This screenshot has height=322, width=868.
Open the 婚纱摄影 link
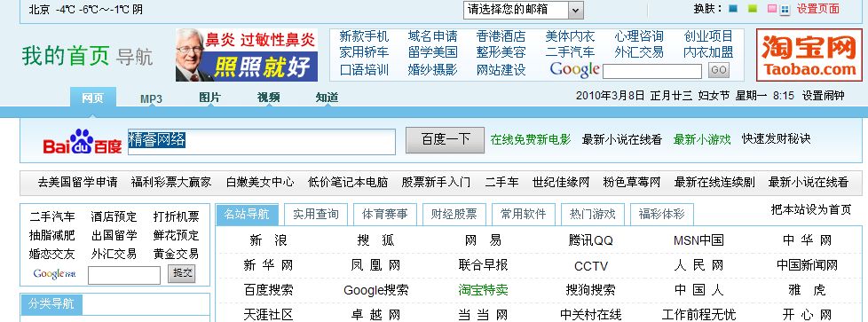coord(433,70)
